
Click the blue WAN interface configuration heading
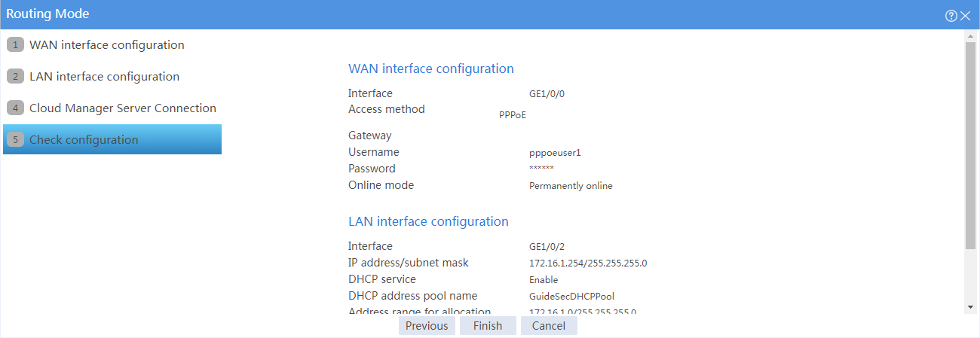click(431, 69)
